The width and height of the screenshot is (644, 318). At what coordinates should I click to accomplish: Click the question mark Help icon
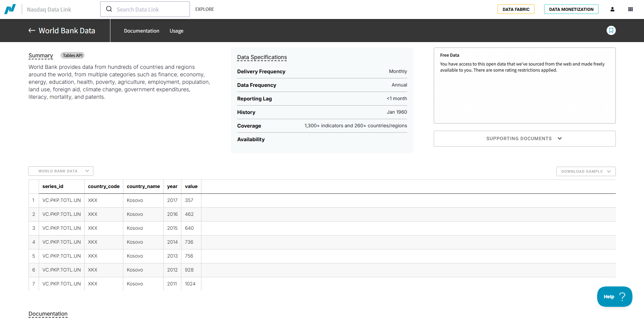point(622,297)
